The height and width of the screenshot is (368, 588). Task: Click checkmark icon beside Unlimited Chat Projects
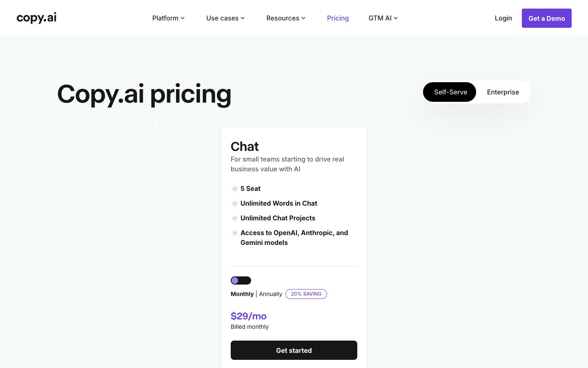235,218
